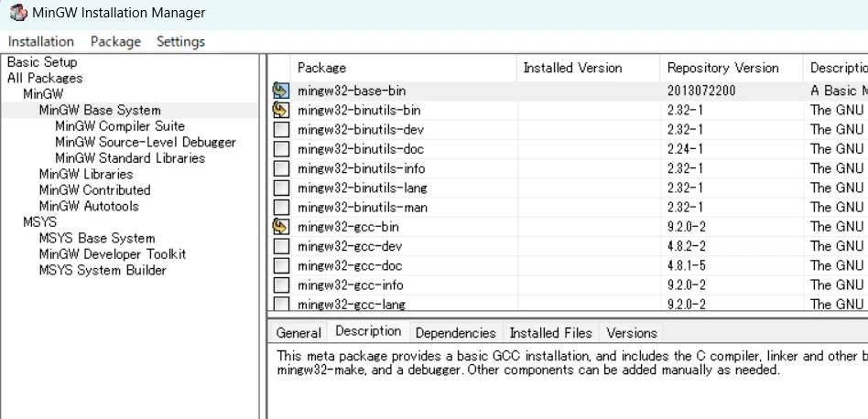Select MinGW Base System in the tree
Screen dimensions: 868x419
[100, 110]
